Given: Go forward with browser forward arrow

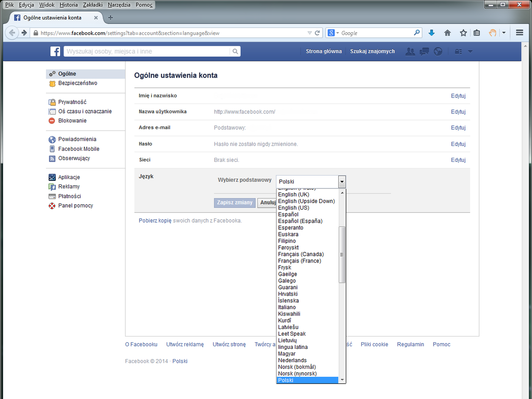Looking at the screenshot, I should point(24,33).
